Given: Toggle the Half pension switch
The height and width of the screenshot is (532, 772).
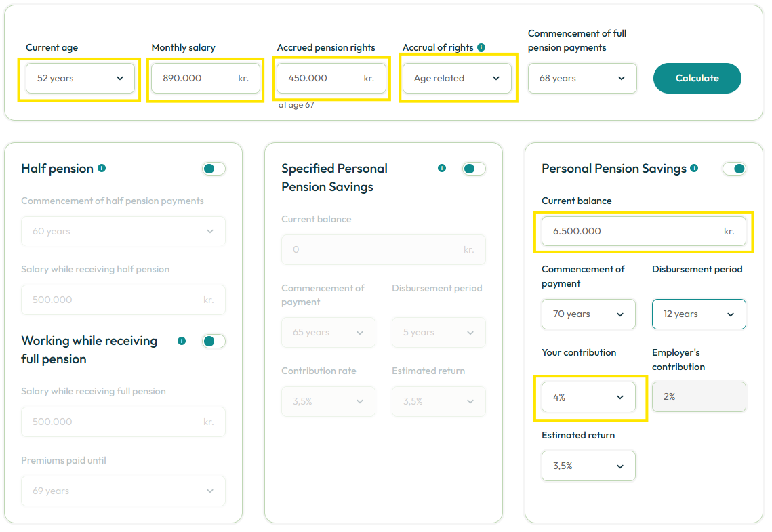Looking at the screenshot, I should point(214,169).
